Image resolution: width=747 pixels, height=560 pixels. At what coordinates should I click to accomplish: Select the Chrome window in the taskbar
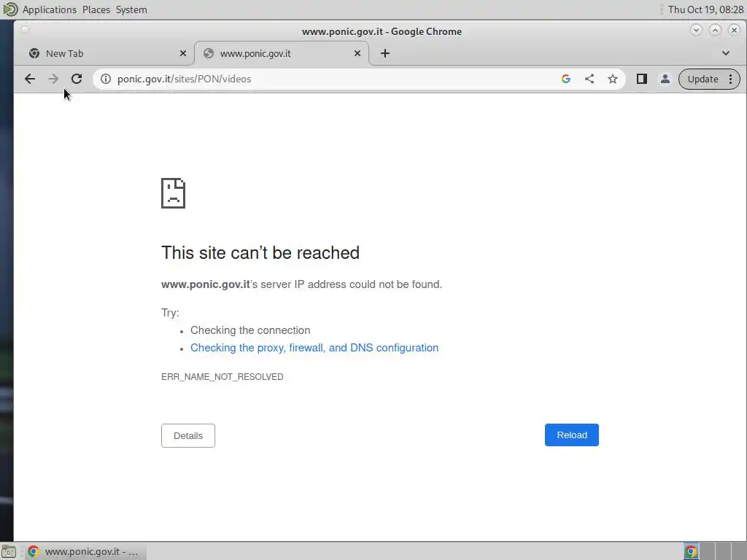click(x=86, y=551)
